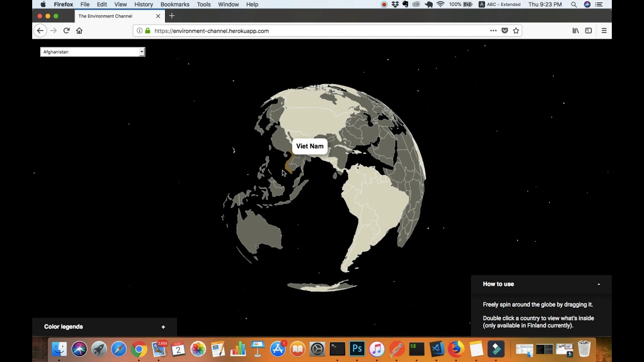Open the View menu

click(121, 5)
